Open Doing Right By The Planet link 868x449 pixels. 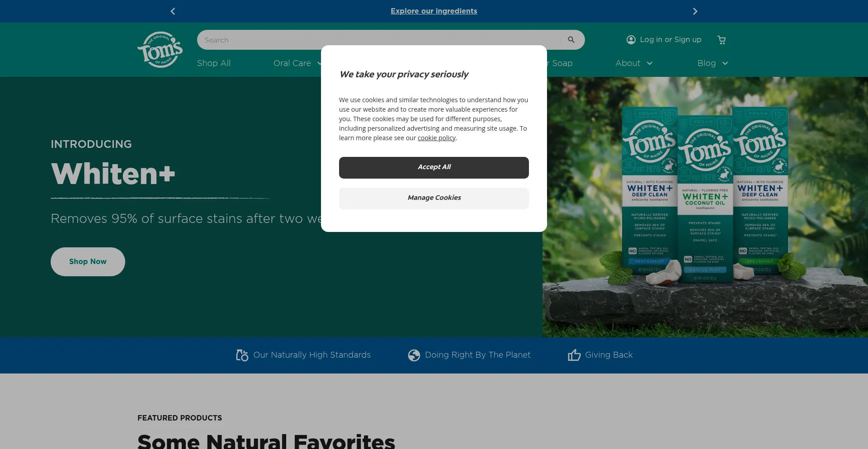(478, 355)
